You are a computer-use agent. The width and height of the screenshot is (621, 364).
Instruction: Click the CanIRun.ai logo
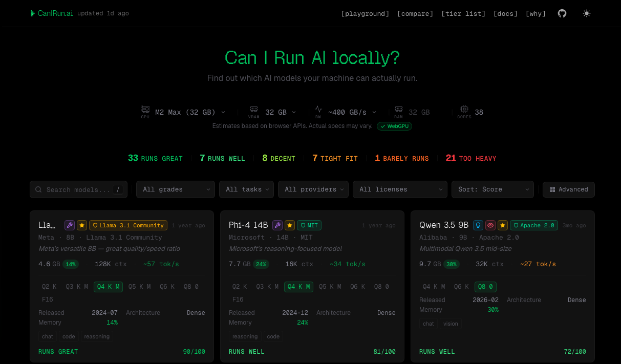52,13
